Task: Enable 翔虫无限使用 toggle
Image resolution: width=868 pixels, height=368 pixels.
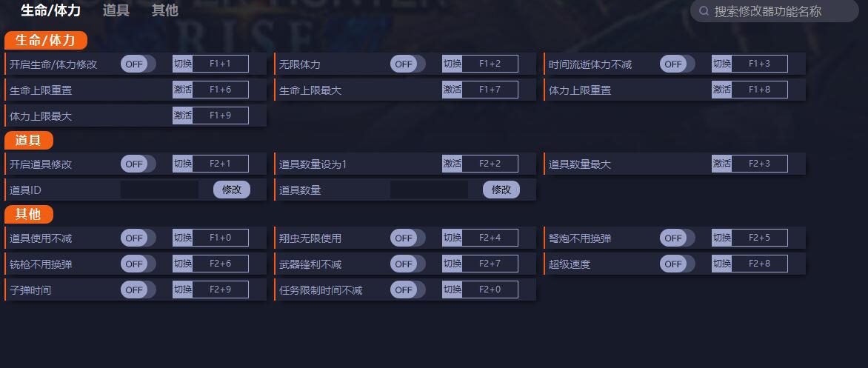Action: (x=407, y=238)
